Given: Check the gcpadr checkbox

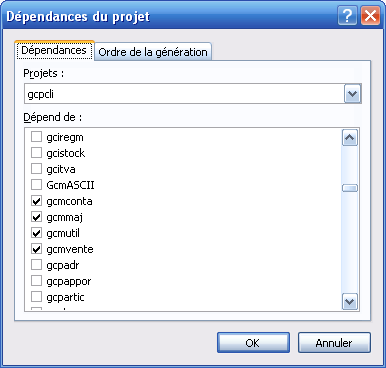Looking at the screenshot, I should click(x=36, y=265).
